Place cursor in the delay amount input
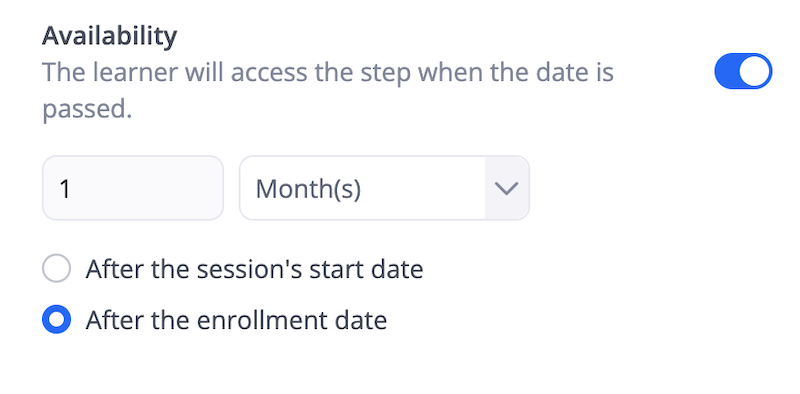 point(133,188)
